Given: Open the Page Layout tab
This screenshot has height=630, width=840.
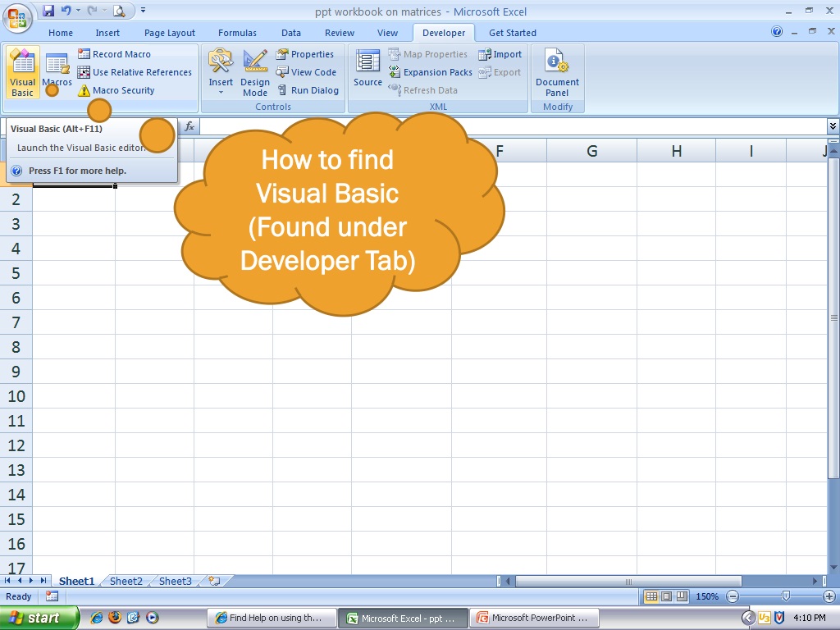Looking at the screenshot, I should pyautogui.click(x=169, y=33).
